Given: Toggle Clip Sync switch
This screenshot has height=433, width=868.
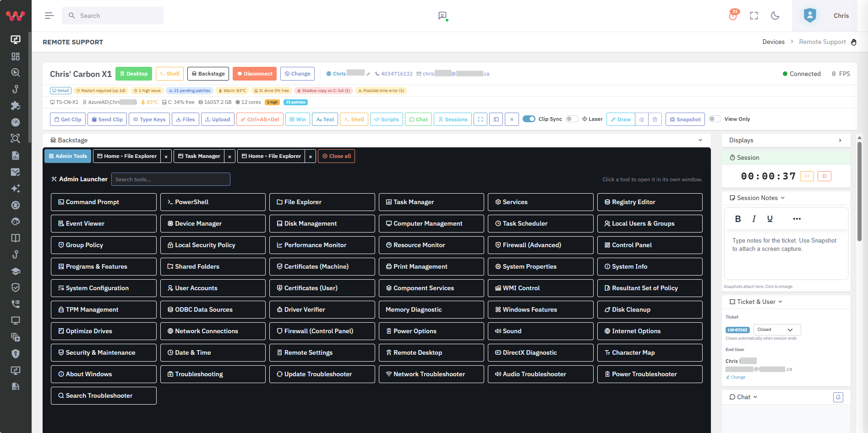Looking at the screenshot, I should [x=529, y=119].
